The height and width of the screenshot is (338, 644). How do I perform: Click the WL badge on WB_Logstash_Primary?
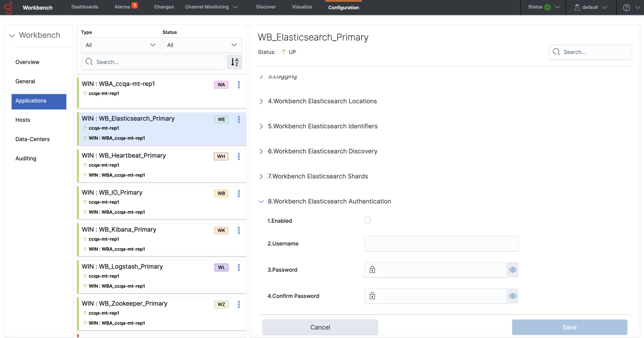pyautogui.click(x=221, y=268)
